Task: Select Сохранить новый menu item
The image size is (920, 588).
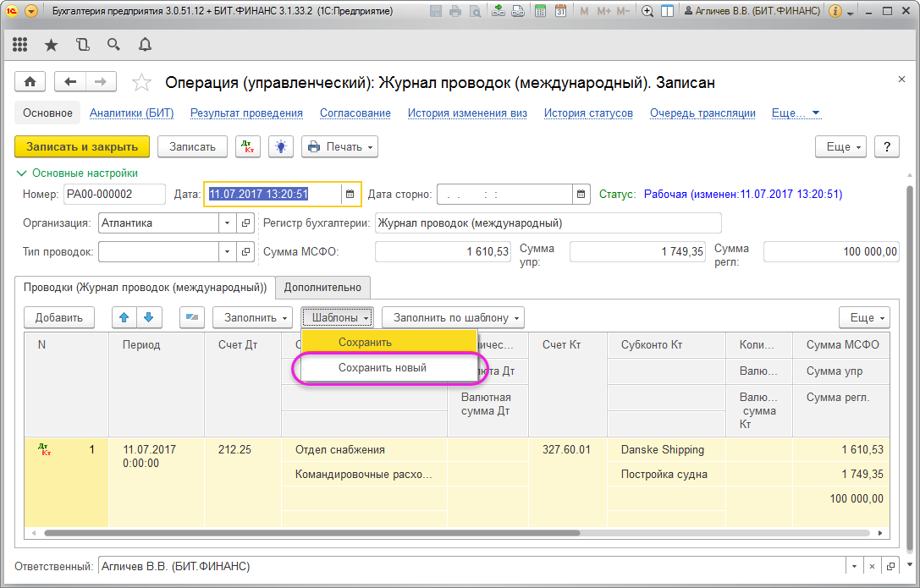Action: pyautogui.click(x=382, y=368)
